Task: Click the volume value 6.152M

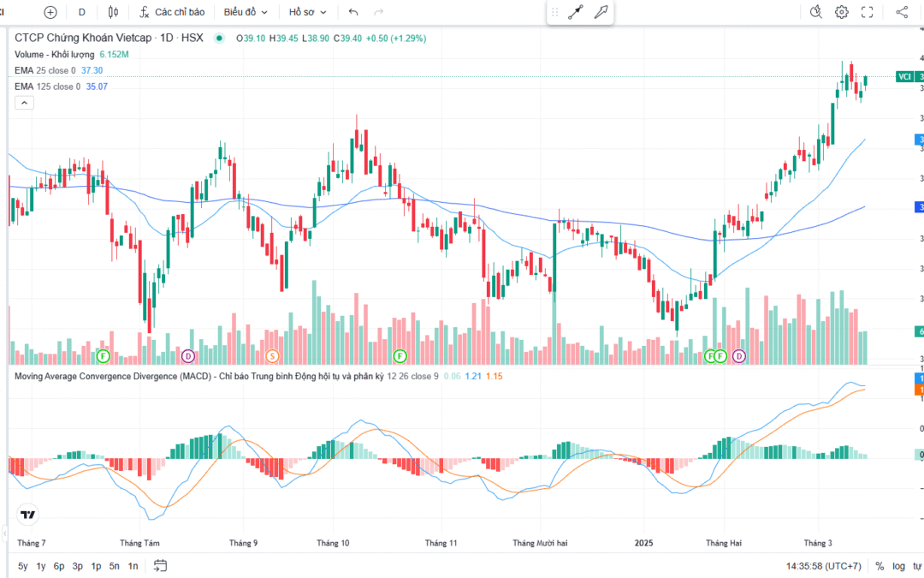Action: point(115,54)
